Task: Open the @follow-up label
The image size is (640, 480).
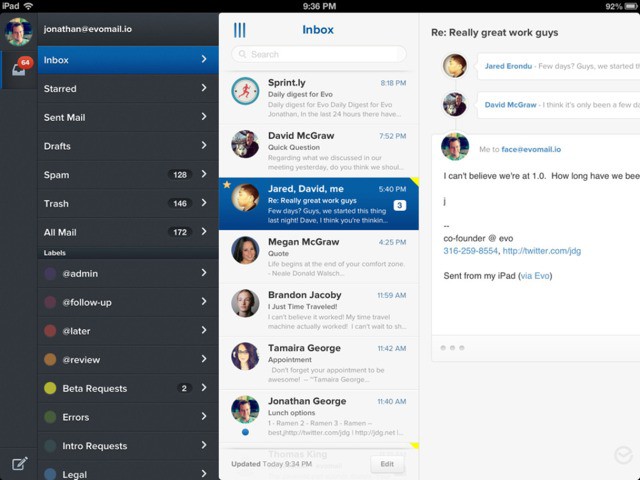Action: point(128,302)
